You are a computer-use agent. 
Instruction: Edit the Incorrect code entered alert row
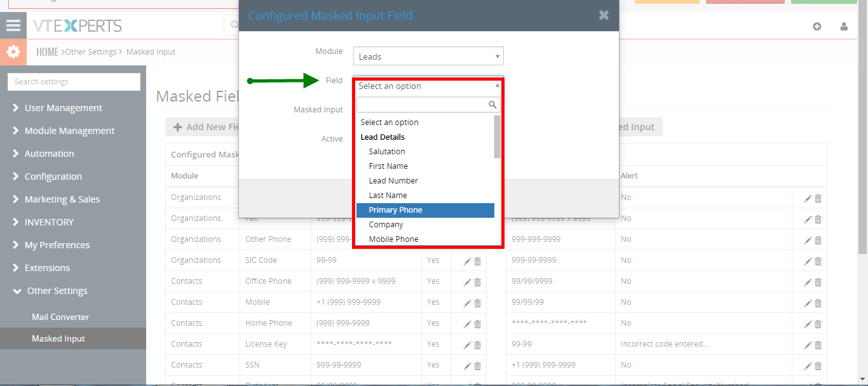[x=808, y=345]
